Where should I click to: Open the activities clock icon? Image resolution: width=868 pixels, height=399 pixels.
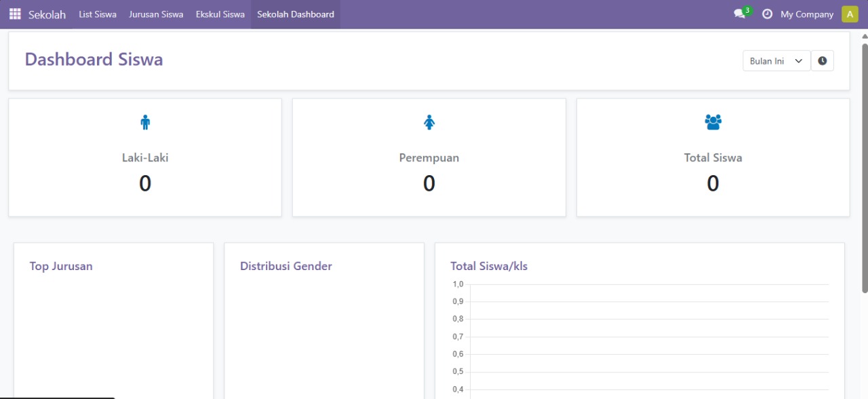click(767, 14)
